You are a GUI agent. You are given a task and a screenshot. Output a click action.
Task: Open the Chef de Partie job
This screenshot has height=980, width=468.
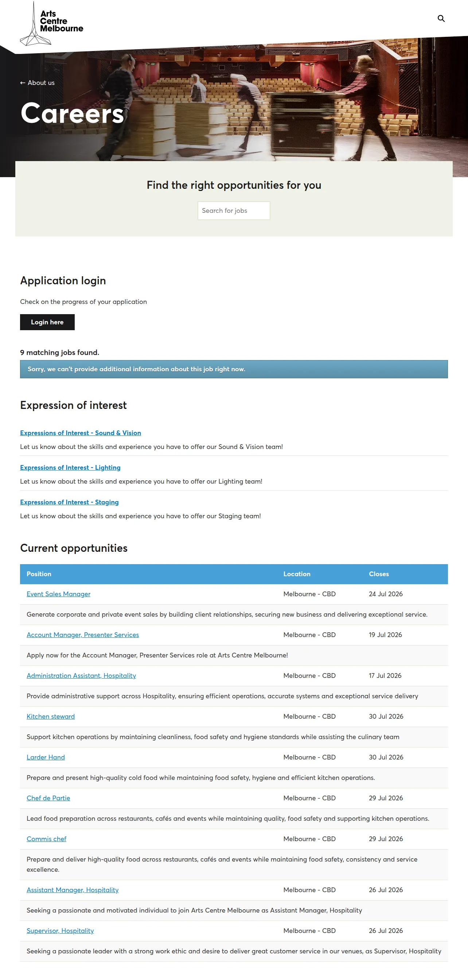tap(48, 798)
